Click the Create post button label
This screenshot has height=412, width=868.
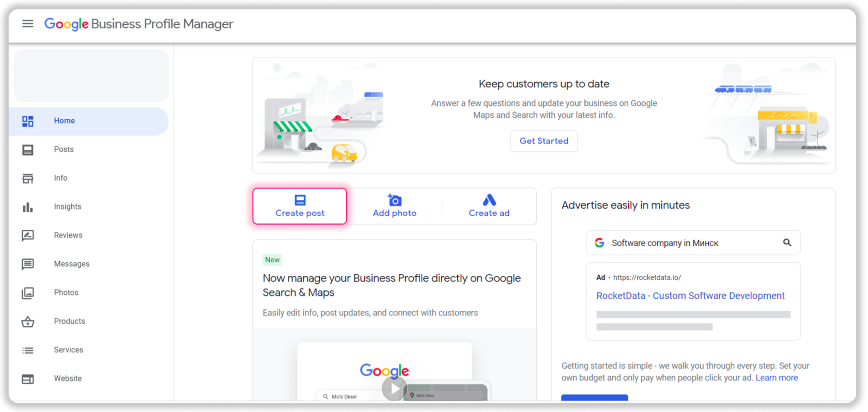coord(300,213)
